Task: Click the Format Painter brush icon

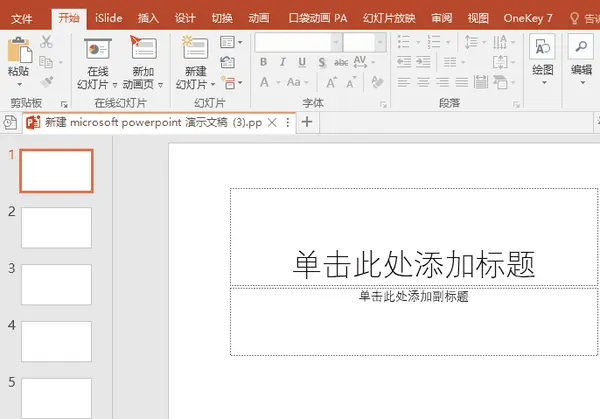Action: 46,82
